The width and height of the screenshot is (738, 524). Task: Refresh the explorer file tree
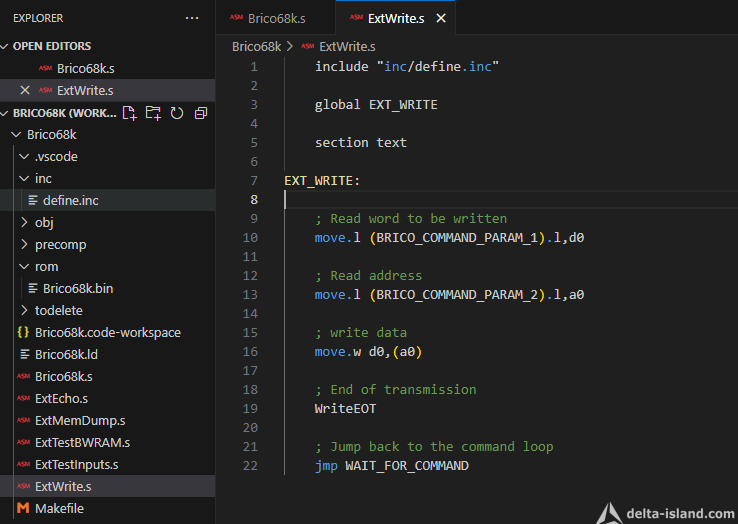177,113
